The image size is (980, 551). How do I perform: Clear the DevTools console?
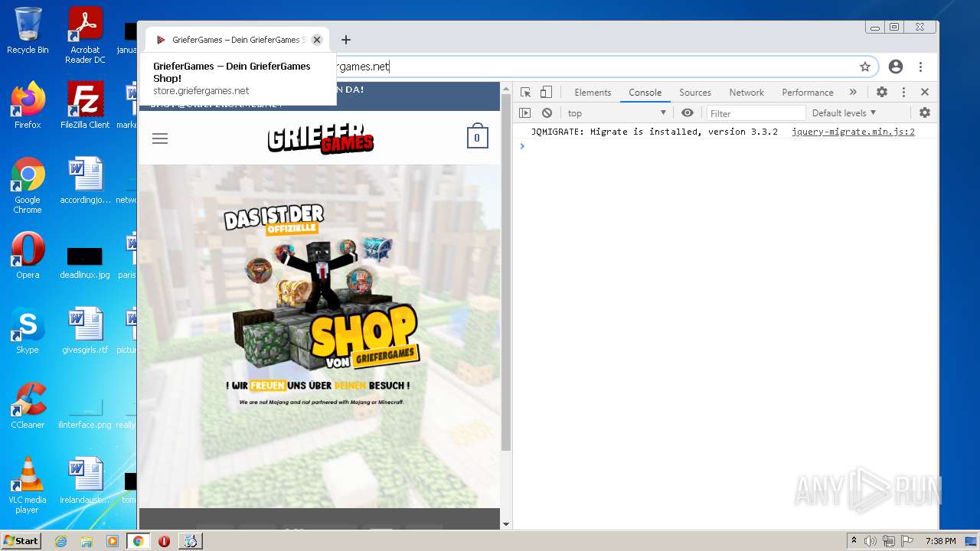pyautogui.click(x=547, y=112)
